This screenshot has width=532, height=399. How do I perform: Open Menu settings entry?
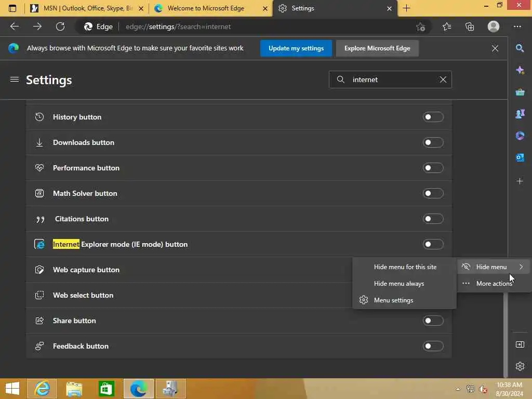click(405, 300)
